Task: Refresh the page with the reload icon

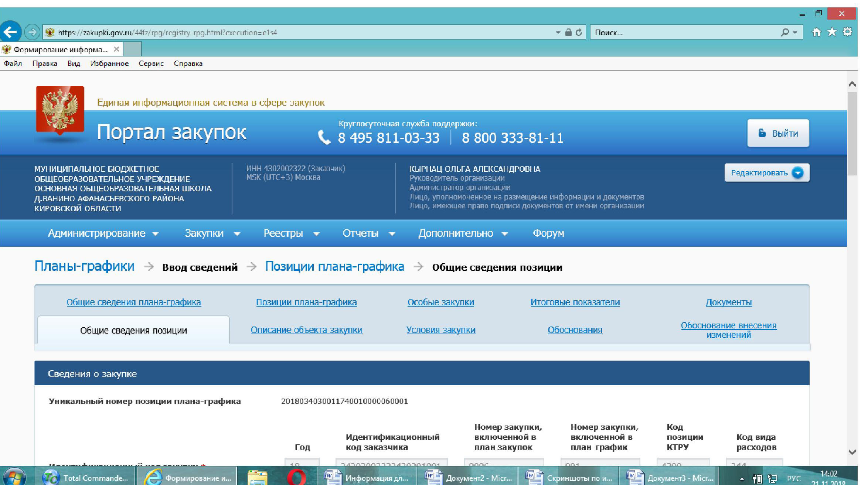Action: (x=579, y=33)
